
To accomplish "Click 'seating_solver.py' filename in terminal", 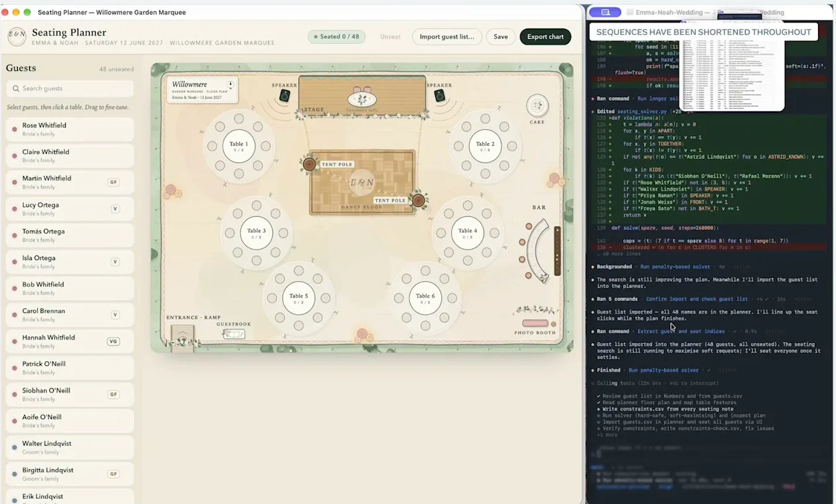I will click(x=641, y=111).
